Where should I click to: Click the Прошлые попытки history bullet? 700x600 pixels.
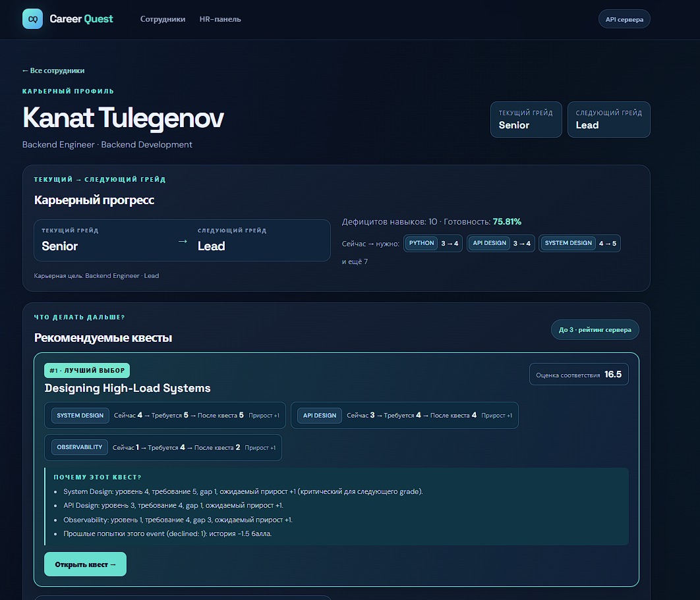tap(167, 533)
